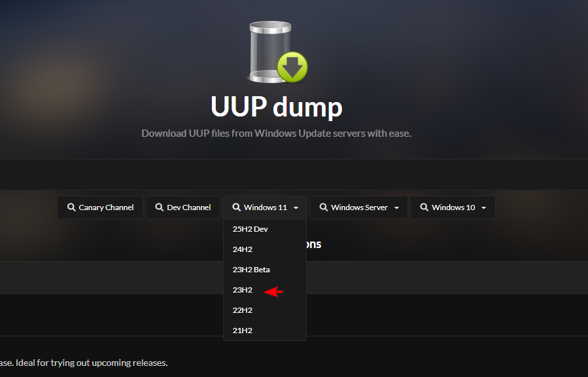Click the 'Download UUP files' tagline text
588x377 pixels.
(x=276, y=133)
